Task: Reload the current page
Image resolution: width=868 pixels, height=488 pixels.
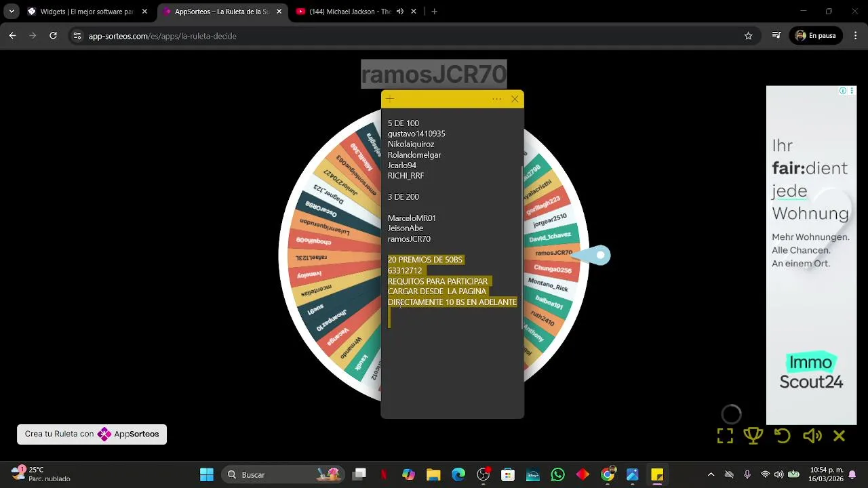Action: tap(53, 36)
